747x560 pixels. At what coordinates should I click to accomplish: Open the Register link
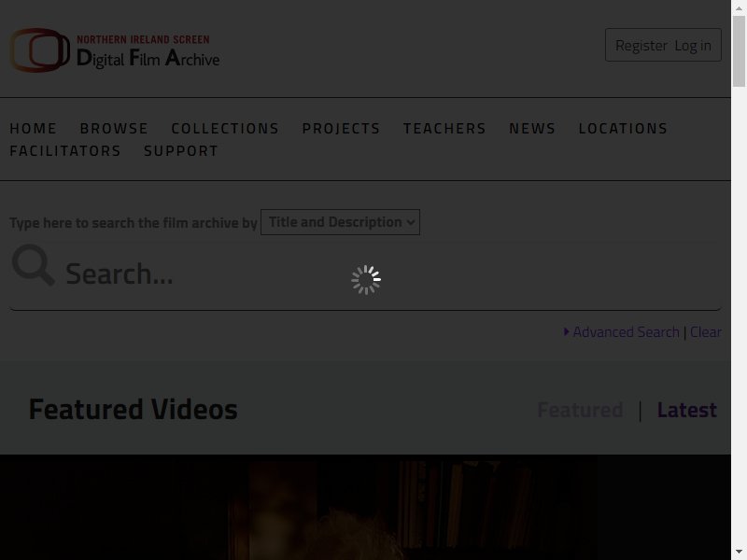click(x=641, y=45)
